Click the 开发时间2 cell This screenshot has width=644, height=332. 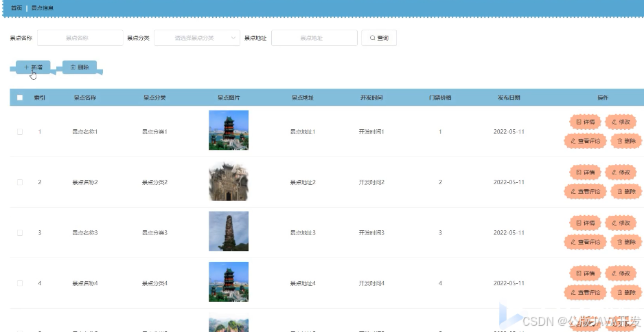[371, 182]
